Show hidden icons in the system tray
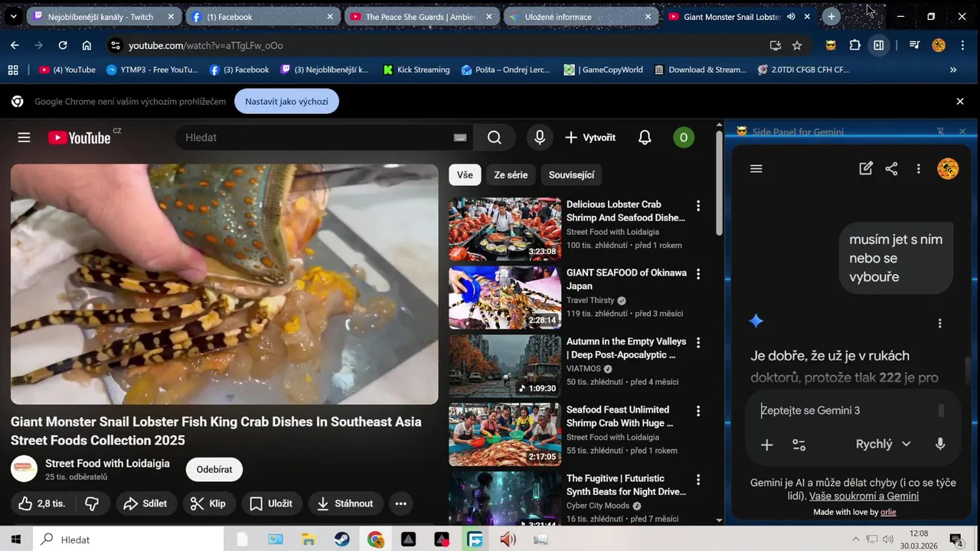980x551 pixels. [x=856, y=540]
